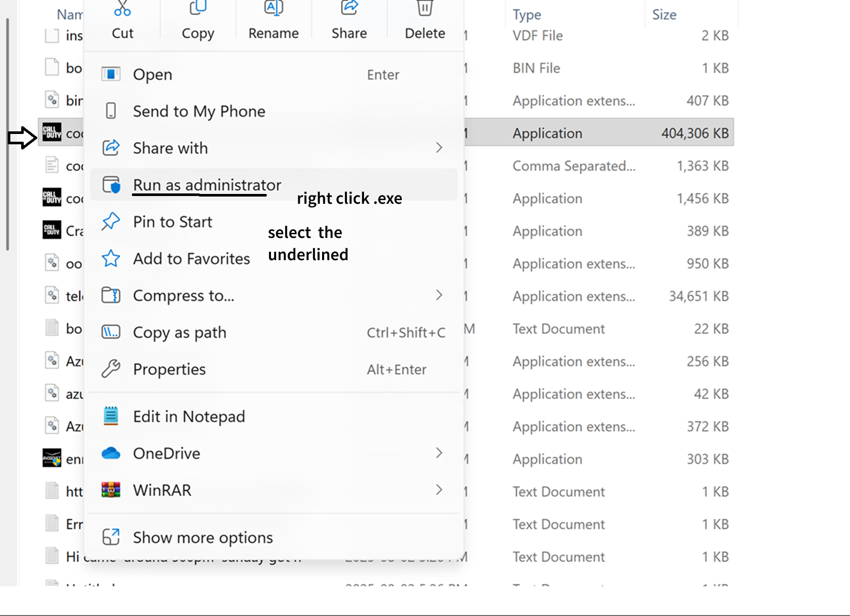Image resolution: width=850 pixels, height=616 pixels.
Task: Click the WinRAR books icon
Action: click(111, 490)
